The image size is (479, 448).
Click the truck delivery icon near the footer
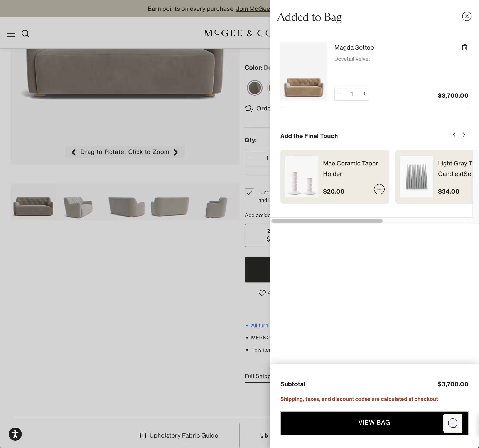pos(264,435)
